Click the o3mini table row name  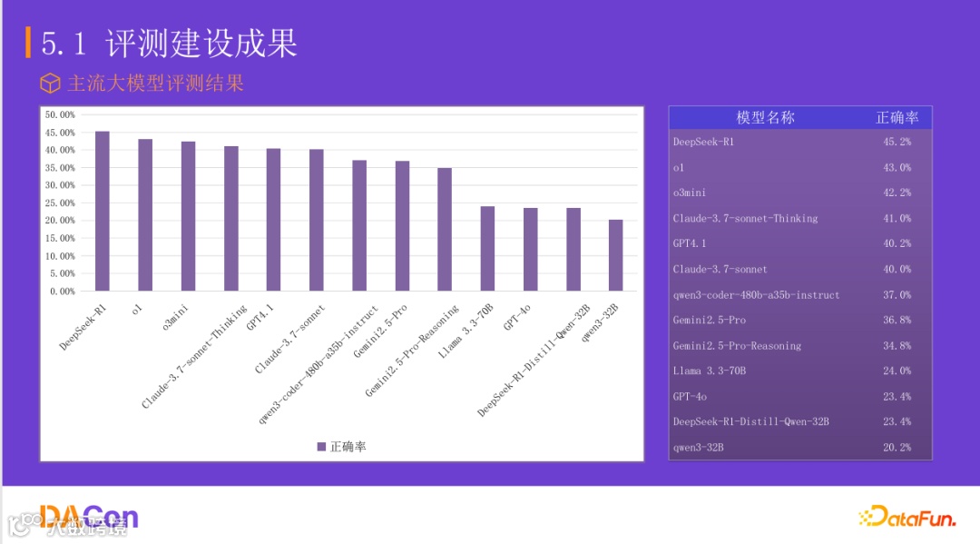pyautogui.click(x=690, y=193)
